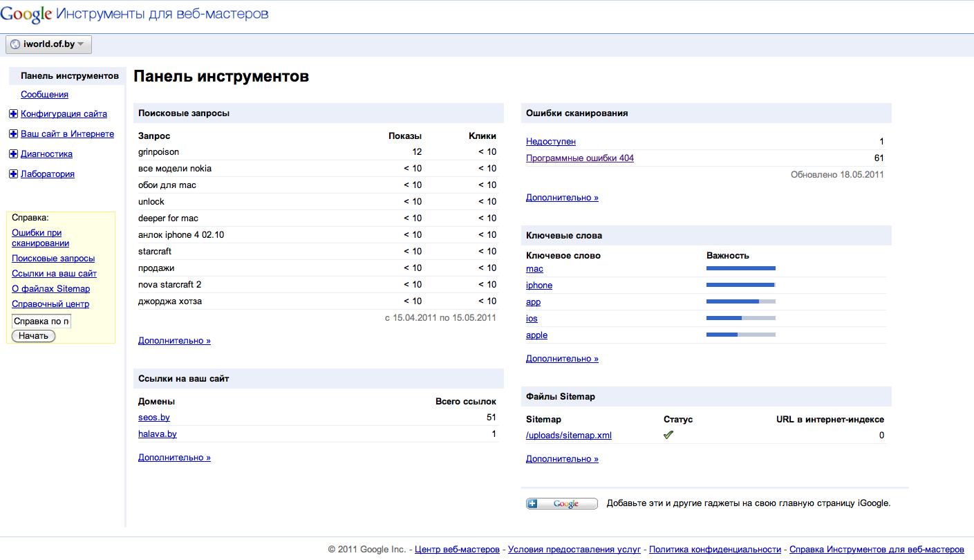Screen dimensions: 974x560
Task: Click the keyword link app
Action: tap(533, 302)
